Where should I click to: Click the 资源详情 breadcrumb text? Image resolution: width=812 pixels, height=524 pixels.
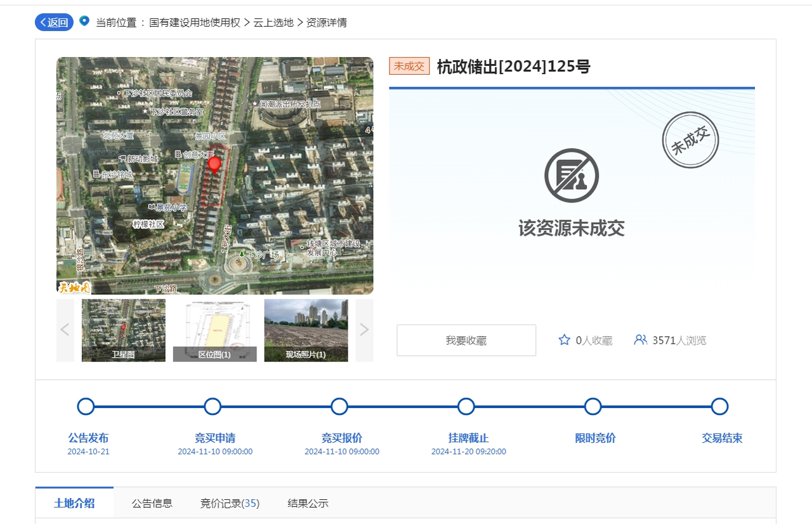(x=327, y=22)
